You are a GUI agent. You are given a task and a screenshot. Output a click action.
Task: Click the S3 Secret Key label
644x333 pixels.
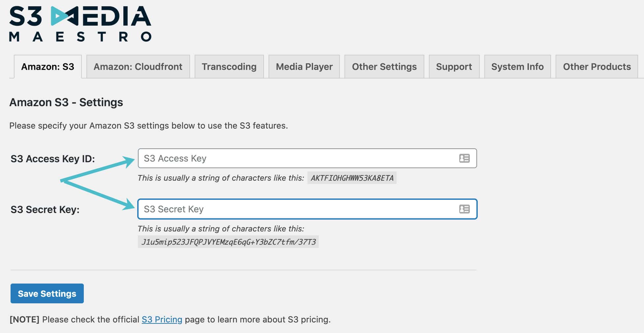[x=45, y=210]
